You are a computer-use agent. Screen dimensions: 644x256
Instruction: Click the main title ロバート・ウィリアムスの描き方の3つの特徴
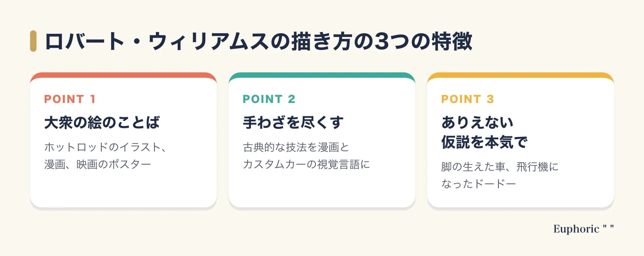259,42
